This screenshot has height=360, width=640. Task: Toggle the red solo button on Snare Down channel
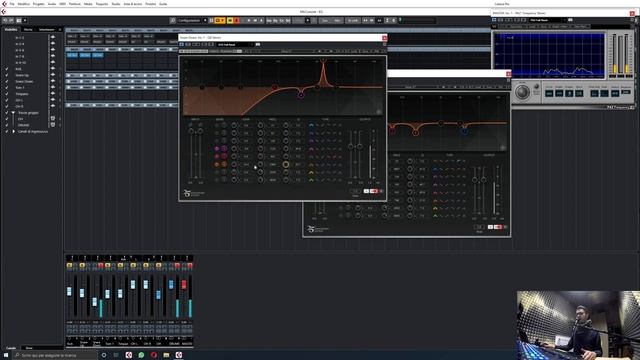(x=101, y=265)
